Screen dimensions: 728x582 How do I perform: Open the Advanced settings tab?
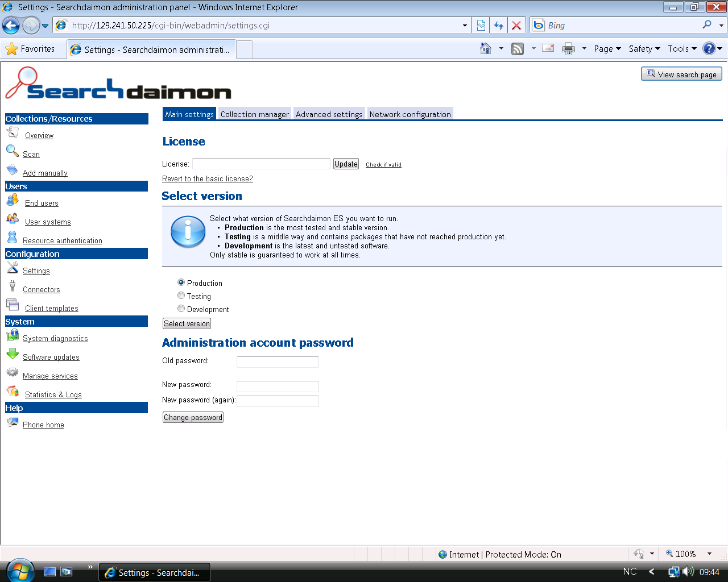[x=329, y=114]
